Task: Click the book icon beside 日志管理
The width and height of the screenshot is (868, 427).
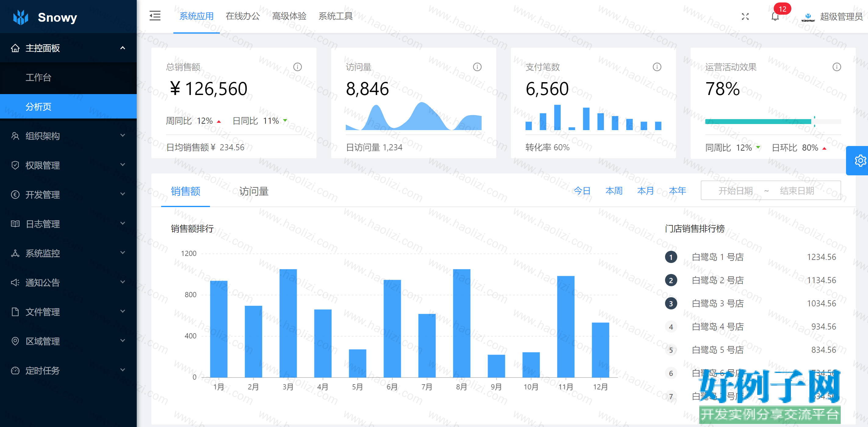Action: [15, 224]
